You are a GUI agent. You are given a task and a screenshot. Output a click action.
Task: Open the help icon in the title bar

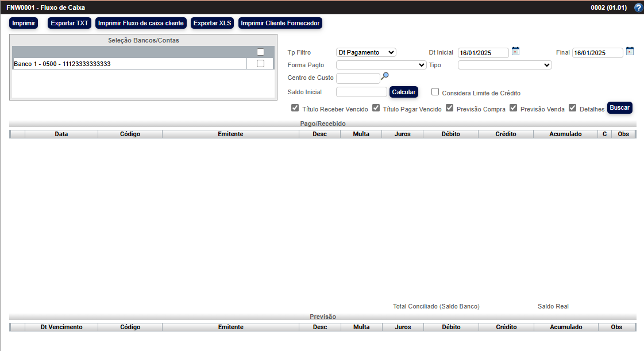click(x=638, y=7)
